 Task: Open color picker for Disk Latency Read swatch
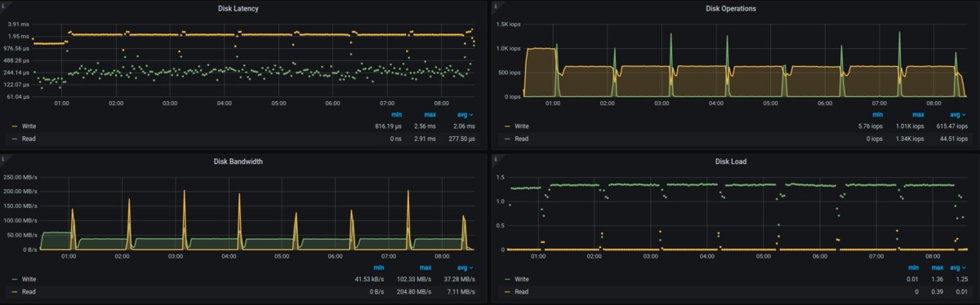coord(15,139)
